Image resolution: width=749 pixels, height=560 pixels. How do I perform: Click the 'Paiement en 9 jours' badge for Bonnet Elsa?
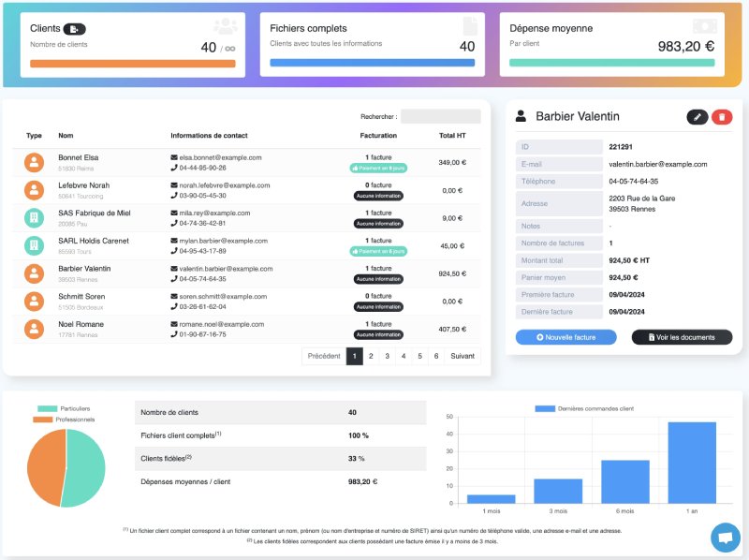(378, 167)
